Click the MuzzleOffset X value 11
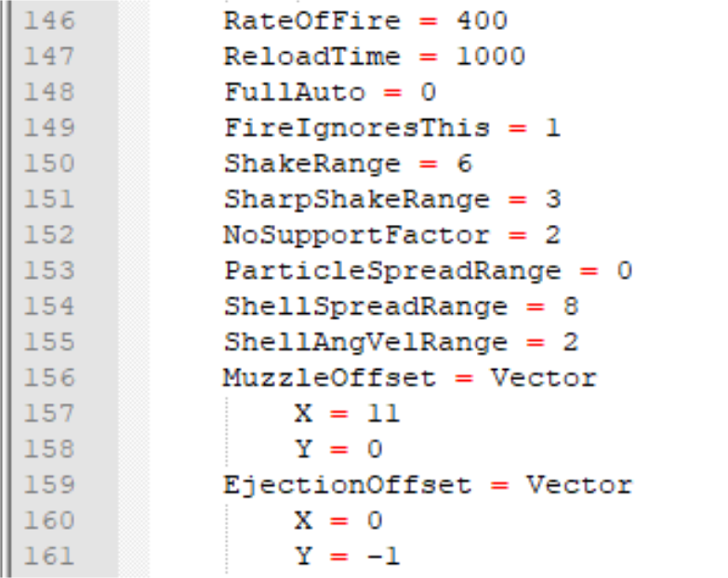 383,414
